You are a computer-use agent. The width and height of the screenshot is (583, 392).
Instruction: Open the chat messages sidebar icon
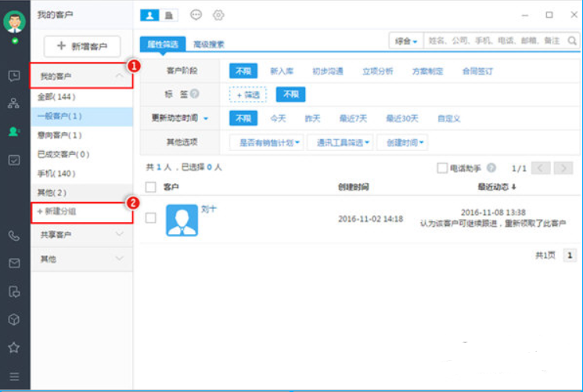[x=14, y=76]
